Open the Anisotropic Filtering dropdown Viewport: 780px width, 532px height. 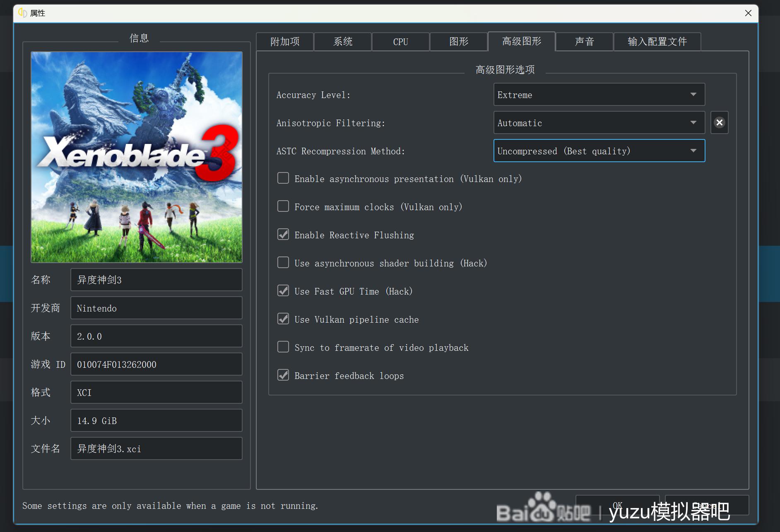(599, 123)
